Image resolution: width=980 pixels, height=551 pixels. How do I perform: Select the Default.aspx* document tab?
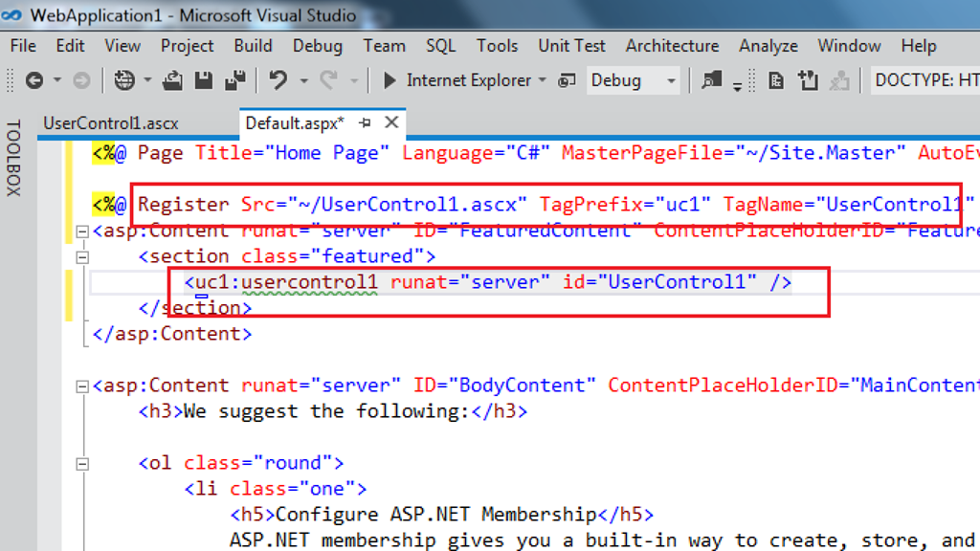click(295, 123)
